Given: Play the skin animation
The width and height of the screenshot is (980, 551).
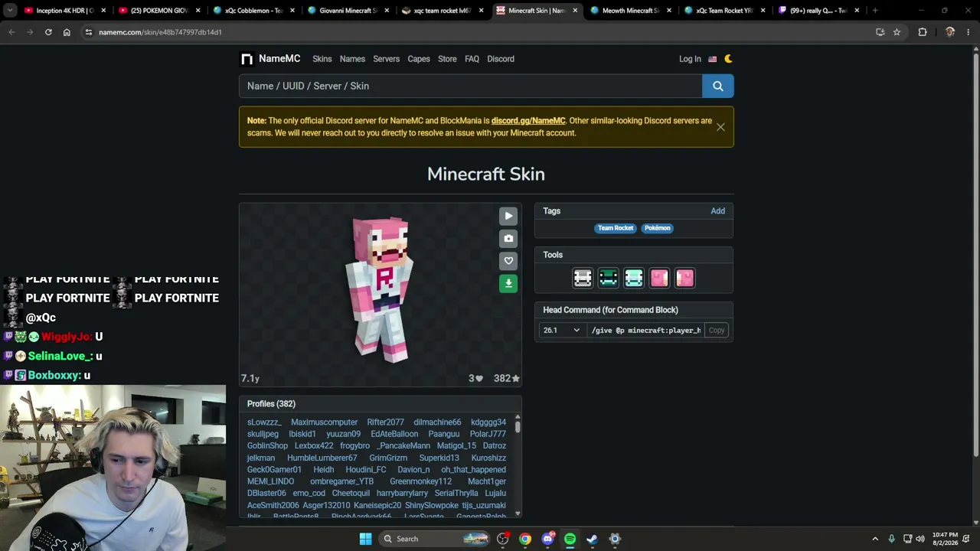Looking at the screenshot, I should pos(508,216).
